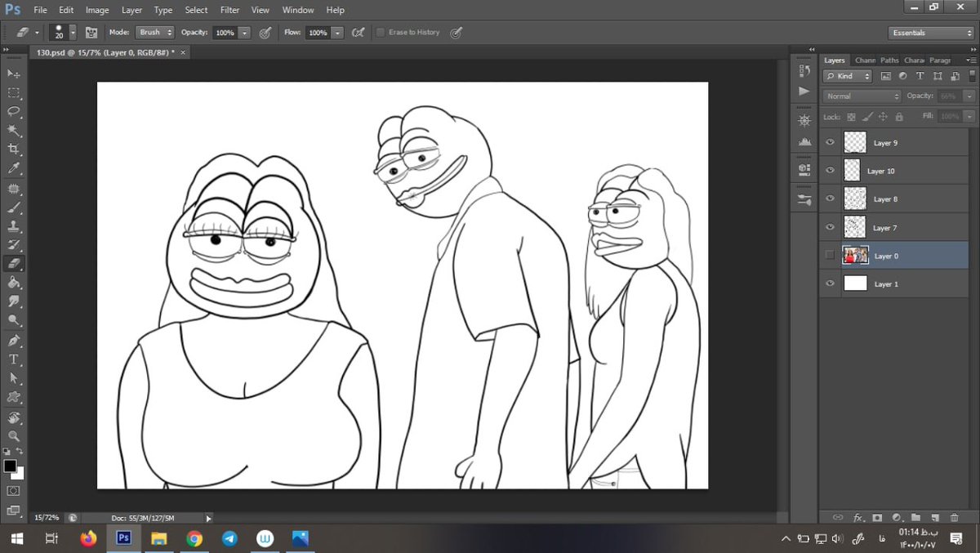Select the Pen tool

click(14, 340)
